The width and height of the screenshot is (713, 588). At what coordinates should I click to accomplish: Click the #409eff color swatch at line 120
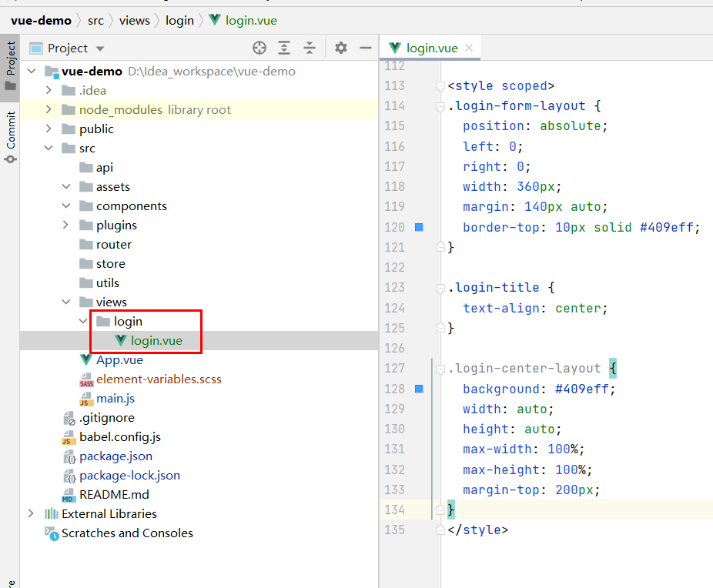(419, 227)
